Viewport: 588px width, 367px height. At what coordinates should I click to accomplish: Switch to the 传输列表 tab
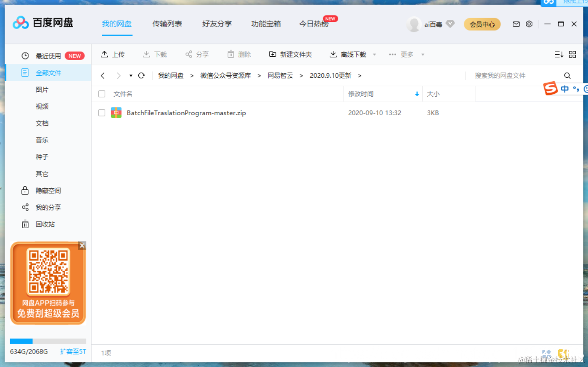tap(167, 24)
